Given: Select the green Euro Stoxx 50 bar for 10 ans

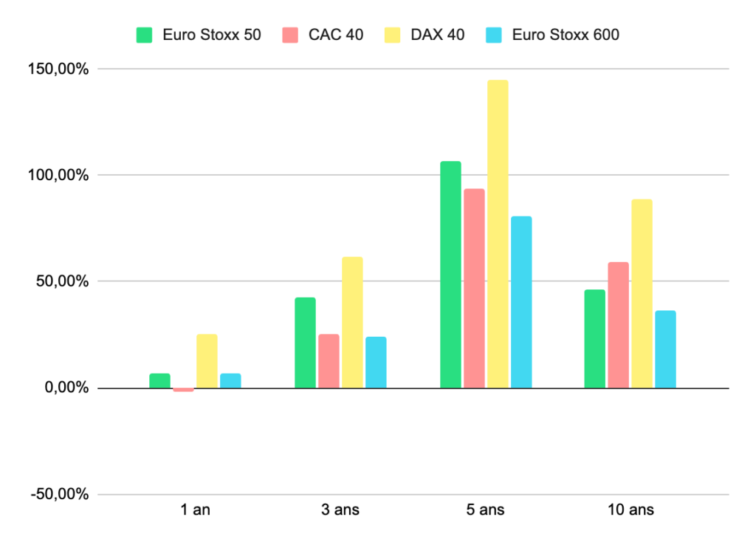Looking at the screenshot, I should click(595, 339).
